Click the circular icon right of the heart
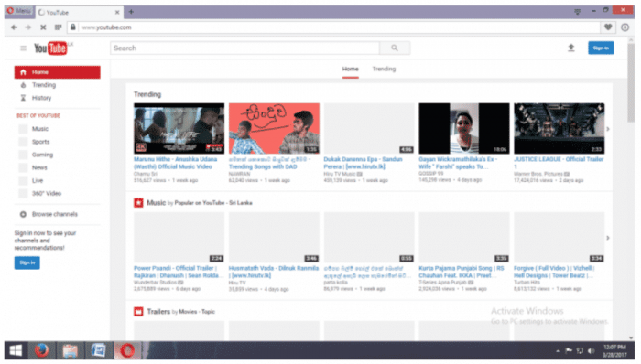 pos(625,27)
